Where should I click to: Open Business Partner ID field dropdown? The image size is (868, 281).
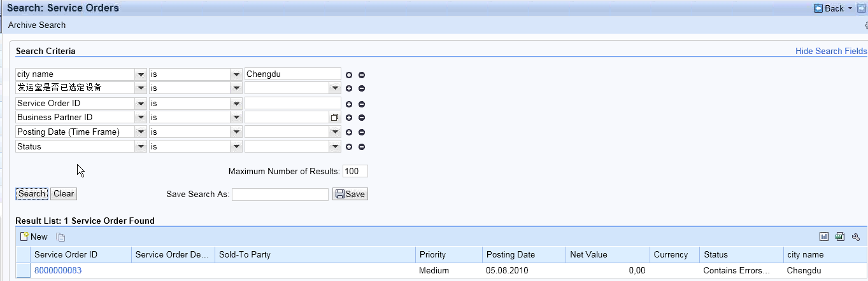pyautogui.click(x=141, y=118)
